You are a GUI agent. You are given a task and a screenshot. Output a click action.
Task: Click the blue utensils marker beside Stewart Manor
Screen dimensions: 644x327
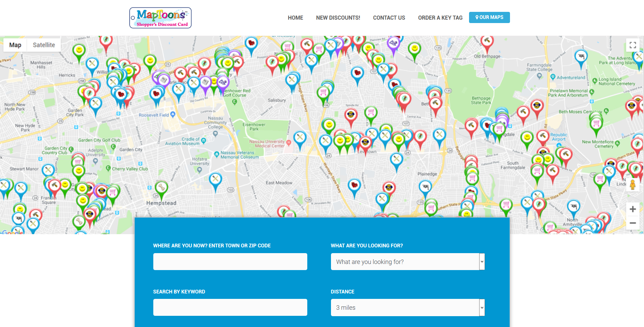pos(48,170)
